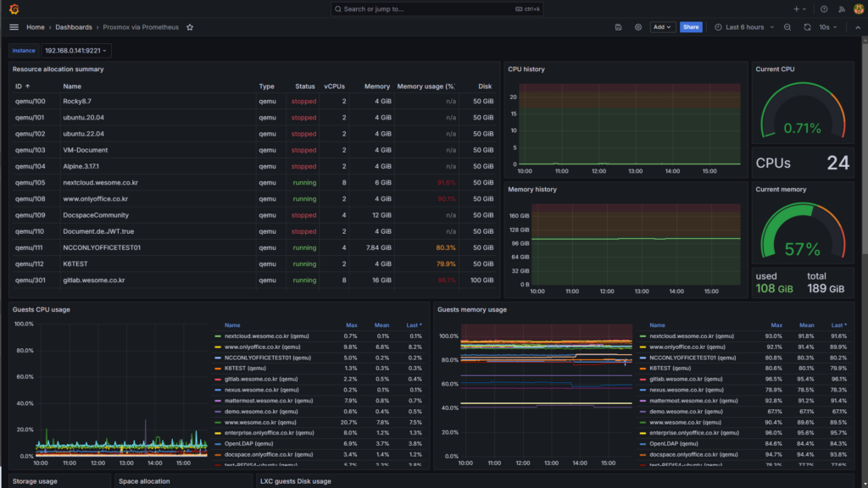This screenshot has height=488, width=868.
Task: Collapse the top toolbar with the chevron
Action: 858,27
